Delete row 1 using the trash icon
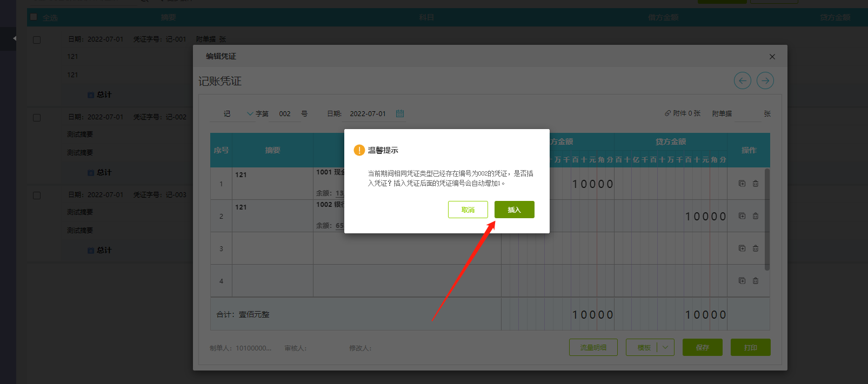Viewport: 868px width, 384px height. tap(756, 184)
